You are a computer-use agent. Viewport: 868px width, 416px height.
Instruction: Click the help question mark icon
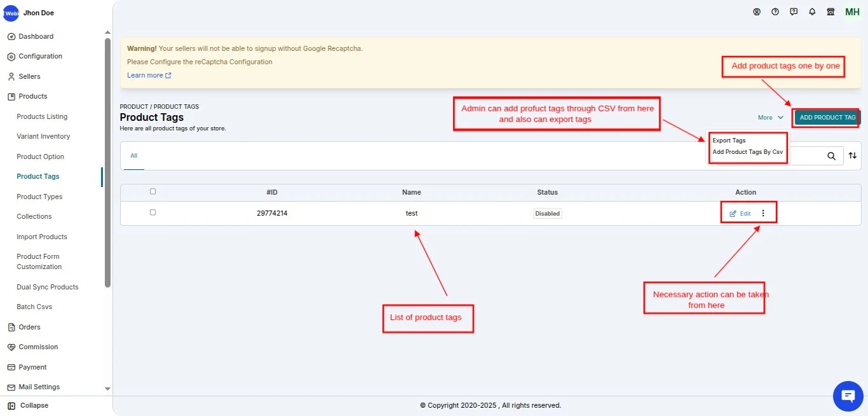(x=775, y=11)
